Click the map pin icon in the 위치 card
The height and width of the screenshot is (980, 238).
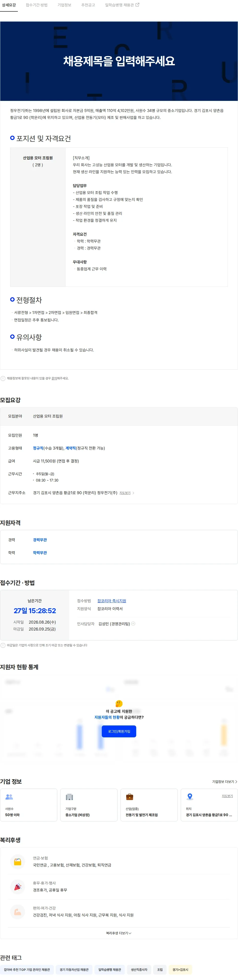click(190, 797)
